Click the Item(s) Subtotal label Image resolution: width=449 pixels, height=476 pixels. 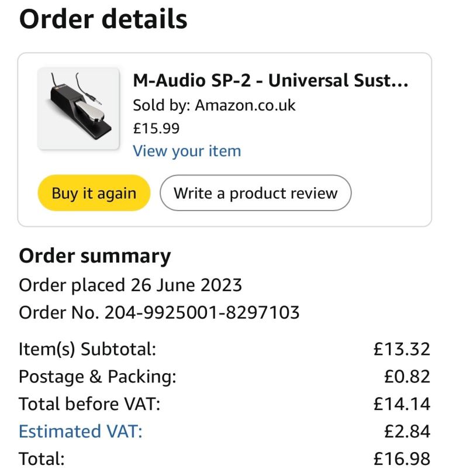point(88,349)
